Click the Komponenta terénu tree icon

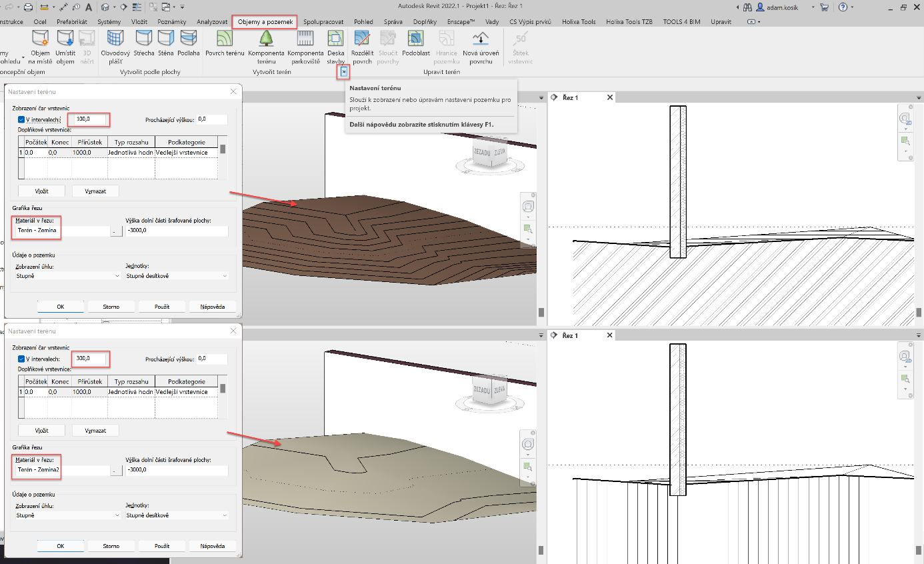point(266,39)
